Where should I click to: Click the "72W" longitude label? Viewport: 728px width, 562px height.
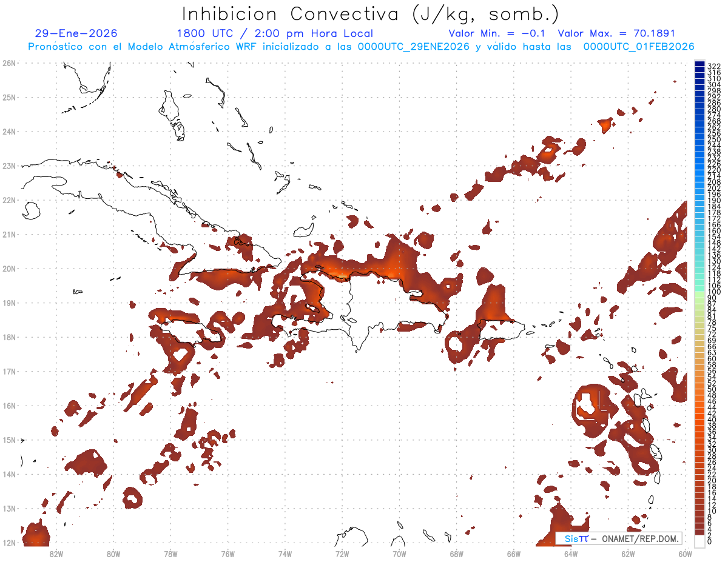pyautogui.click(x=342, y=554)
